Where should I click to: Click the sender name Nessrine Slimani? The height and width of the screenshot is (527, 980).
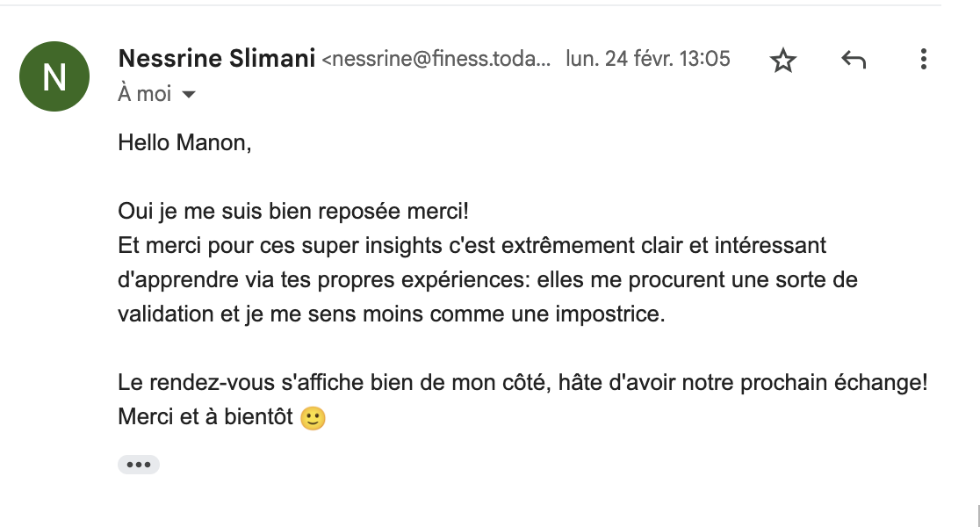pos(216,58)
